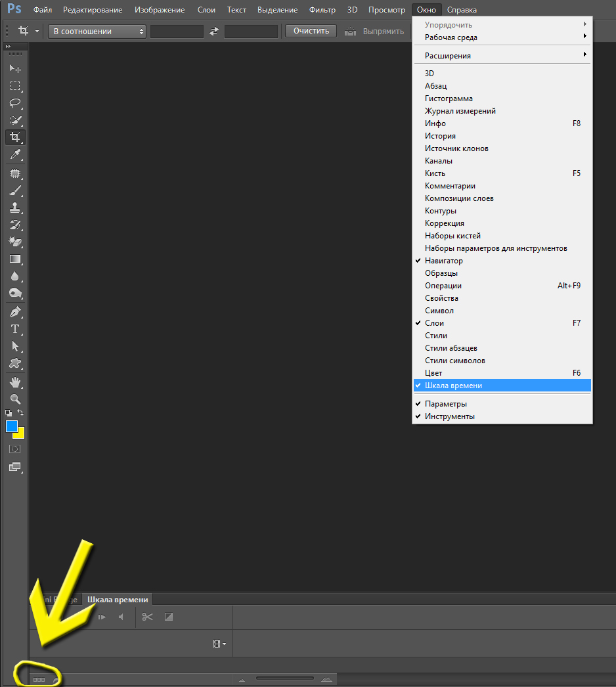616x687 pixels.
Task: Select the Type tool
Action: click(15, 329)
